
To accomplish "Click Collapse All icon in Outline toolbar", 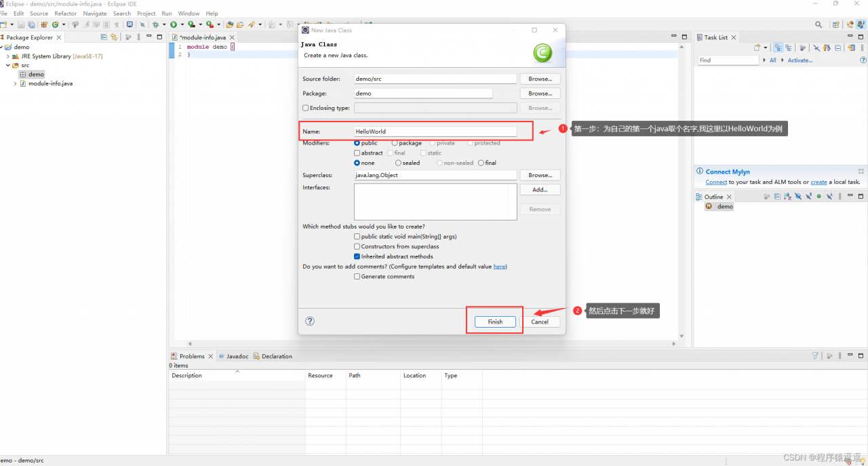I will [x=777, y=197].
